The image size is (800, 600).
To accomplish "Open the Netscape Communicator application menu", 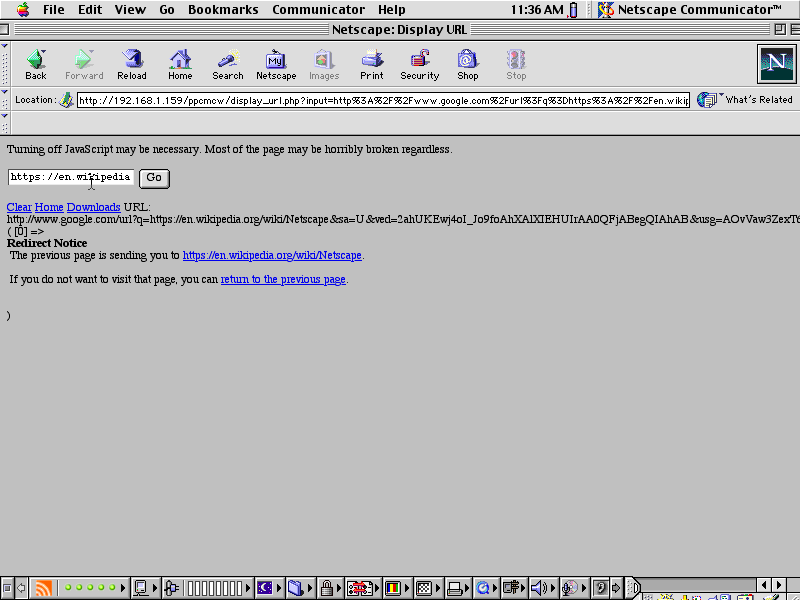I will [x=690, y=9].
